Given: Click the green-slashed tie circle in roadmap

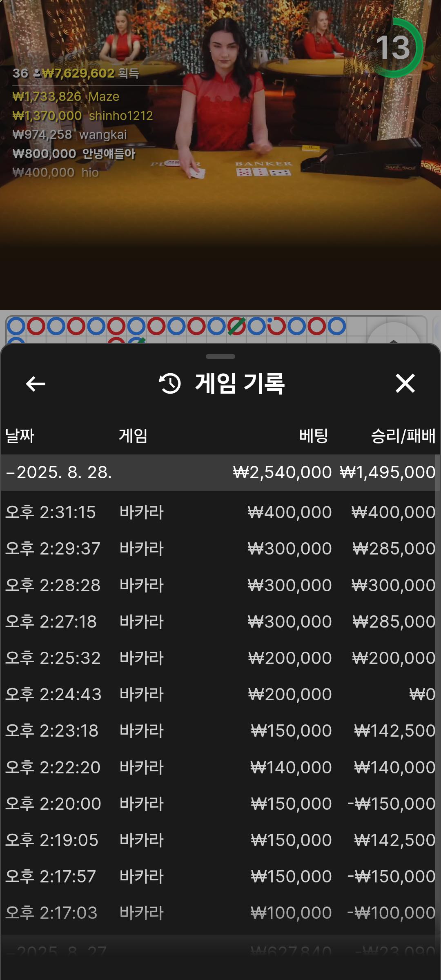Looking at the screenshot, I should coord(236,326).
